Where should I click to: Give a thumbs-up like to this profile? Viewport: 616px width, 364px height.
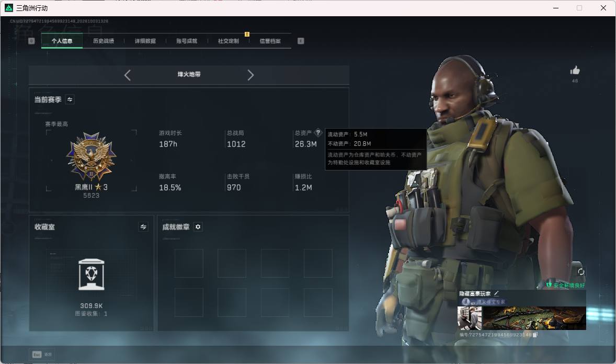(x=575, y=71)
